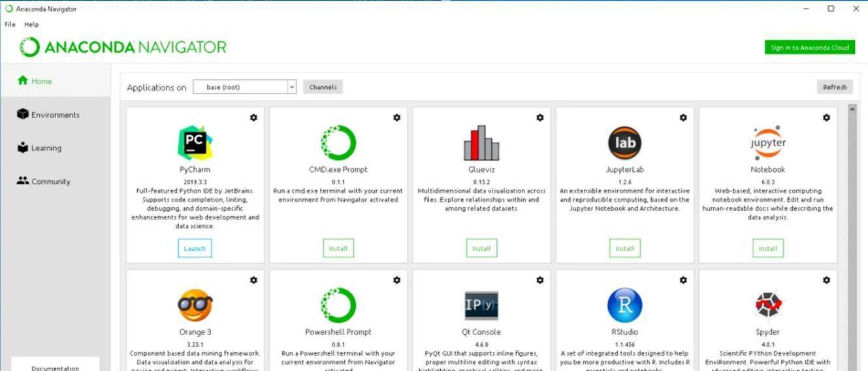Click the Glueviz version 0.15.2 text
The image size is (868, 371).
tap(481, 182)
